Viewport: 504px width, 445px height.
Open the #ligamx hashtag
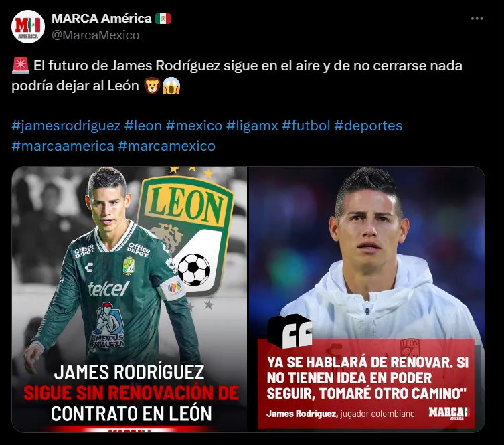click(x=252, y=126)
